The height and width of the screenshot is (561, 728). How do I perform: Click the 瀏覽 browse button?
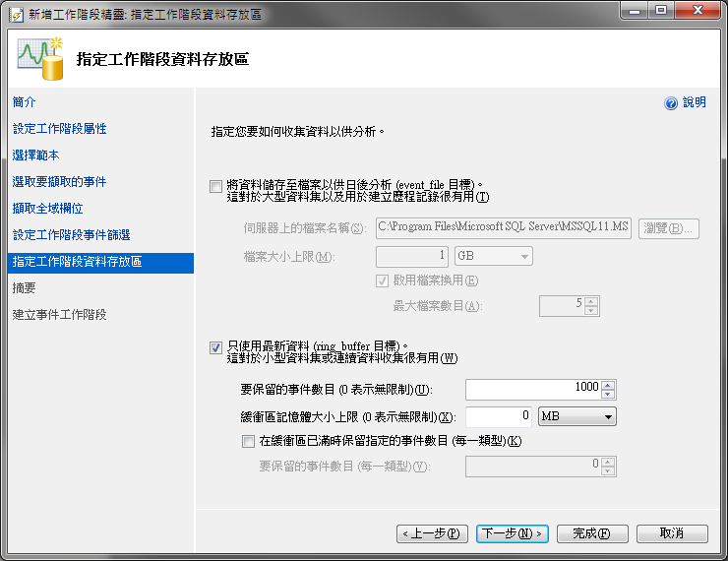tap(669, 228)
